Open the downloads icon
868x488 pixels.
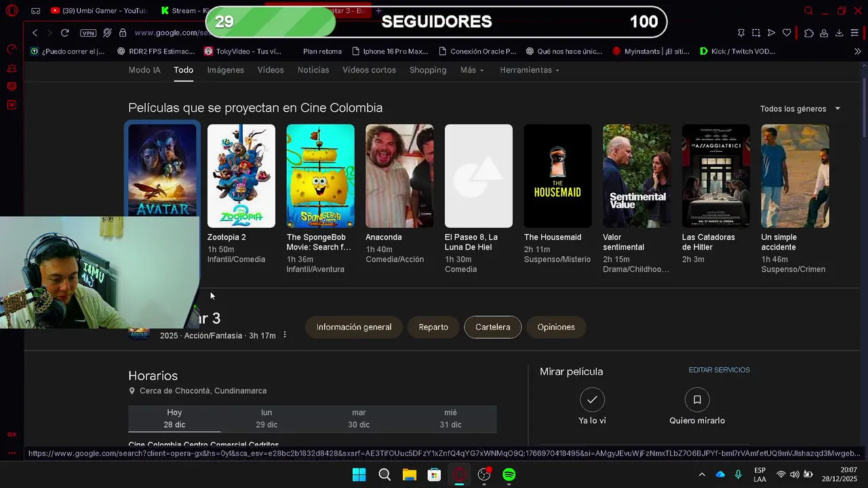coord(839,33)
